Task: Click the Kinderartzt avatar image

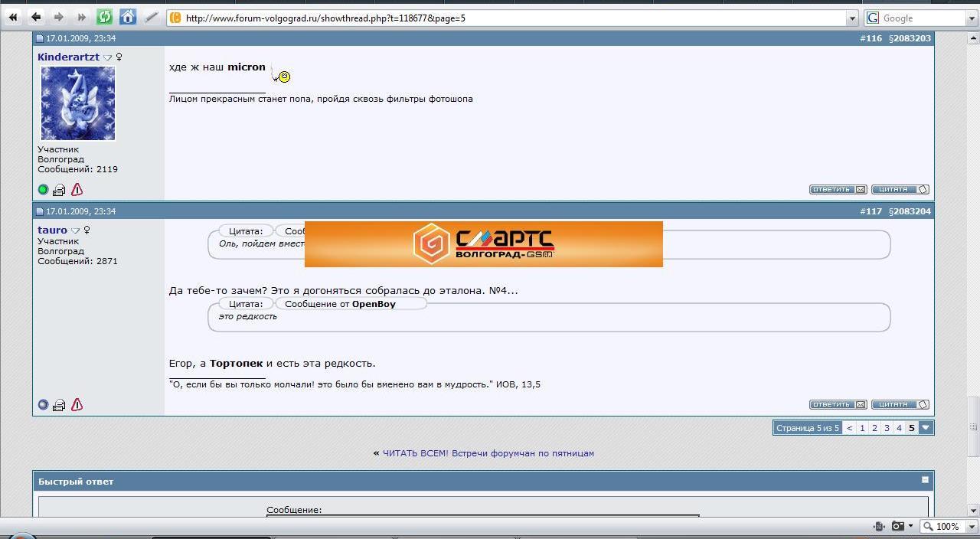Action: 77,103
